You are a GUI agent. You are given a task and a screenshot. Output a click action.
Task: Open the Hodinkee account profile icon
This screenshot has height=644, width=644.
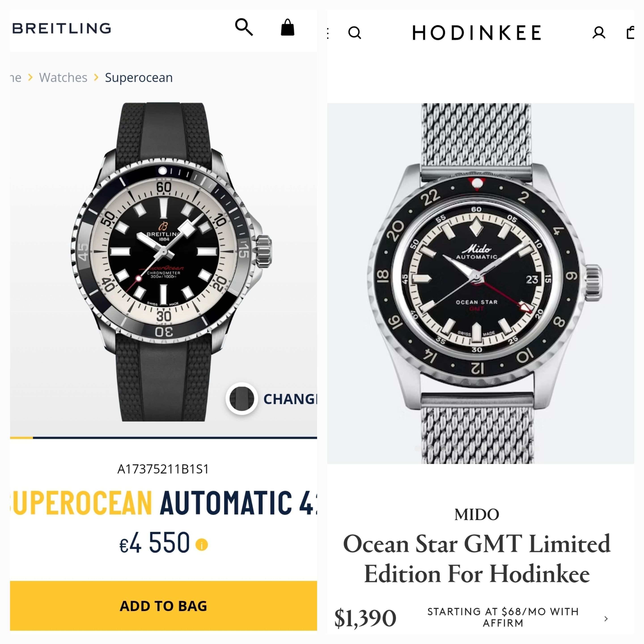[599, 33]
